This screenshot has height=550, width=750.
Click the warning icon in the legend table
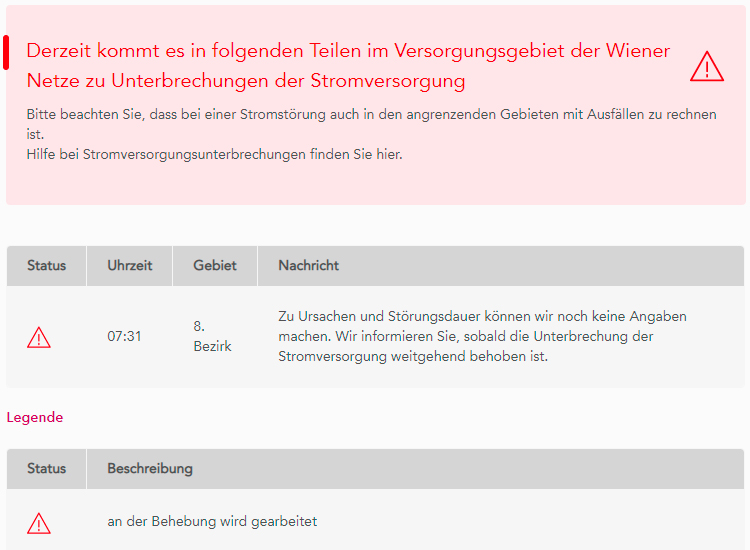point(39,522)
